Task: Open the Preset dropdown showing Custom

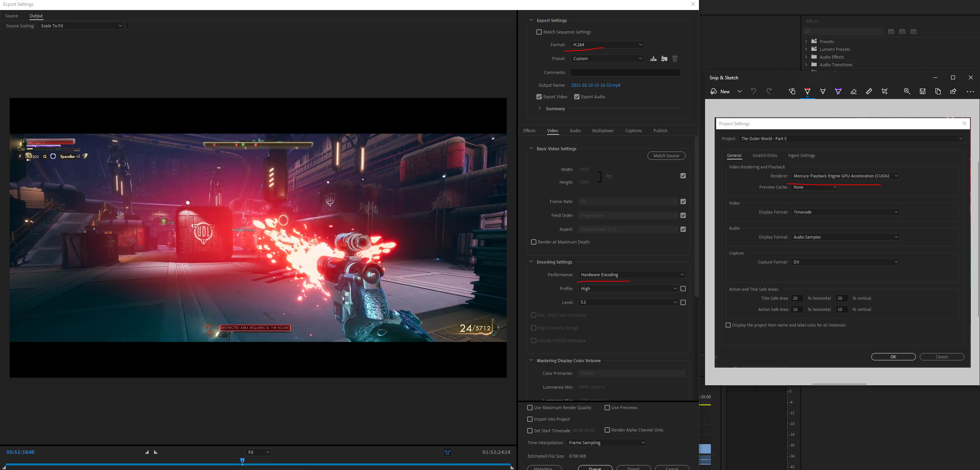Action: pos(607,59)
